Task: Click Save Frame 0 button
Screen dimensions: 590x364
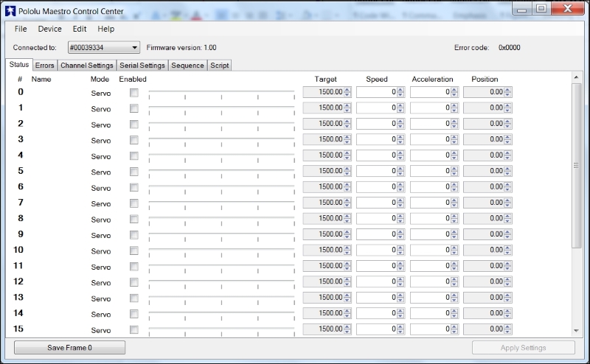Action: pyautogui.click(x=69, y=348)
